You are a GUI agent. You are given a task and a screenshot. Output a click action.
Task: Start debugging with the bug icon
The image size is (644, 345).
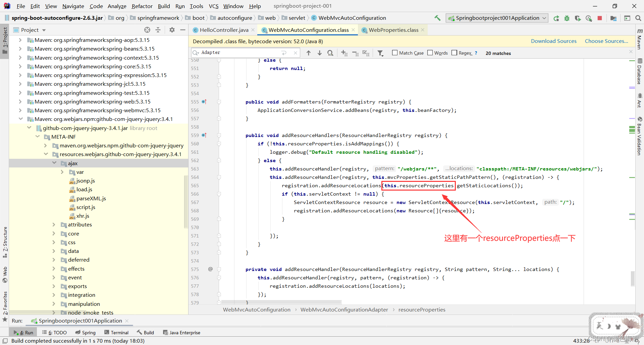(x=567, y=18)
